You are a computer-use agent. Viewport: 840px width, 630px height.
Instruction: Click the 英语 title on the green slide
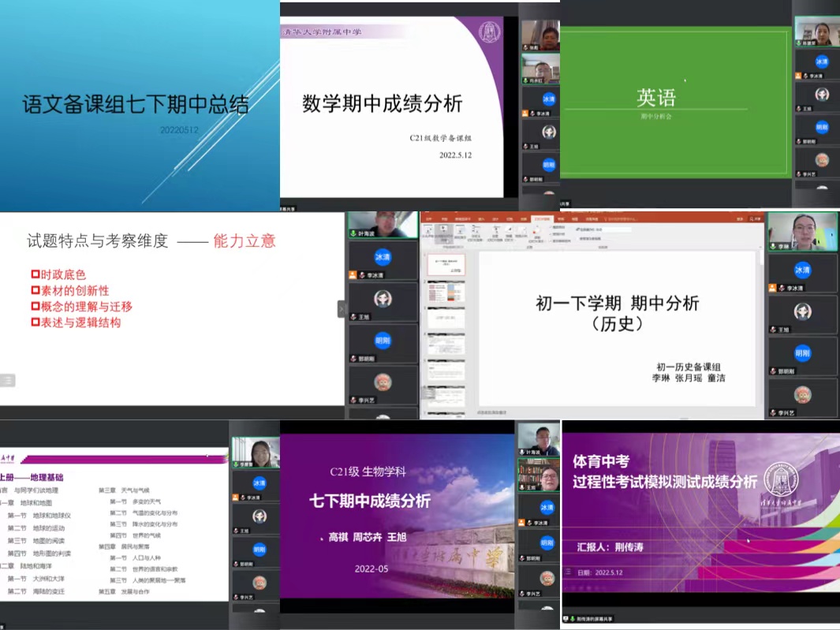[x=656, y=97]
